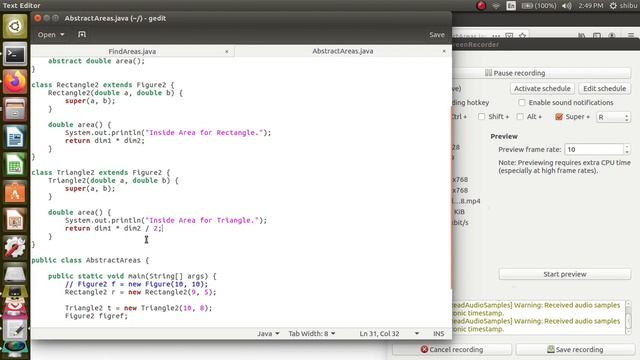Viewport: 640px width, 360px height.
Task: Click the Firefox hamburger menu icon
Action: pos(631,36)
